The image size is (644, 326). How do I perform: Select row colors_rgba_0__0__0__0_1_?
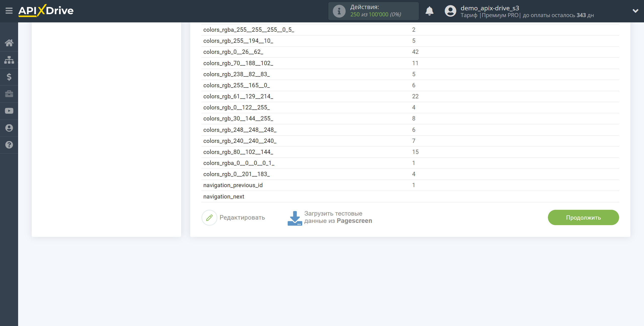click(410, 163)
